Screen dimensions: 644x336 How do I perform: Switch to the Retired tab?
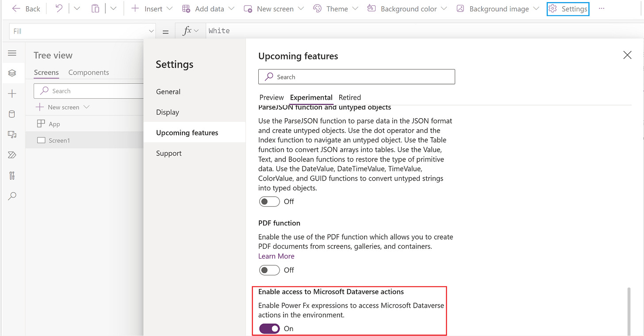point(350,97)
